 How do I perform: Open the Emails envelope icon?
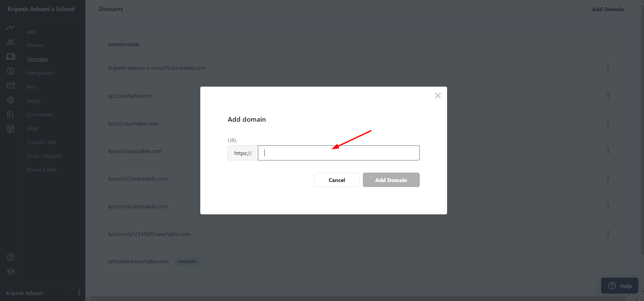[10, 86]
